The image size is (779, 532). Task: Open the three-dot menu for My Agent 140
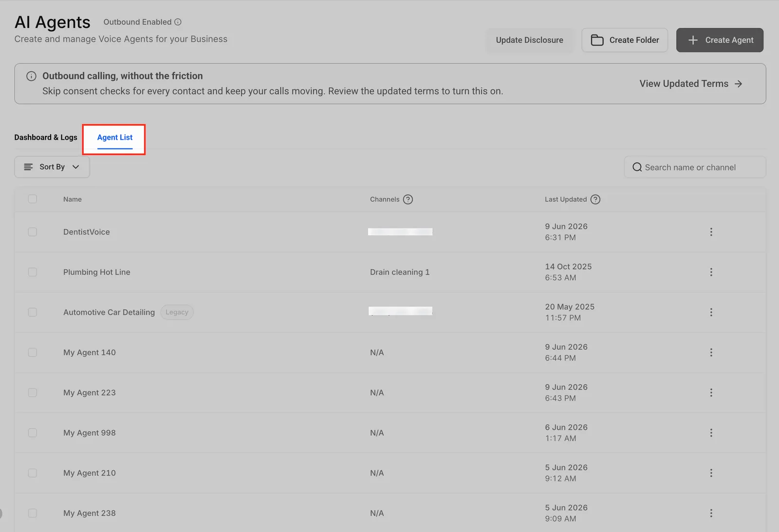point(711,352)
